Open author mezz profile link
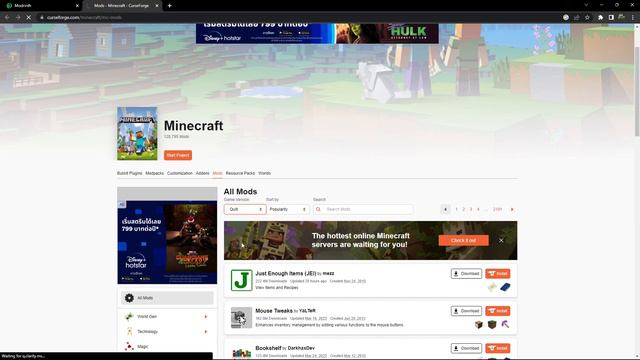 pos(329,273)
